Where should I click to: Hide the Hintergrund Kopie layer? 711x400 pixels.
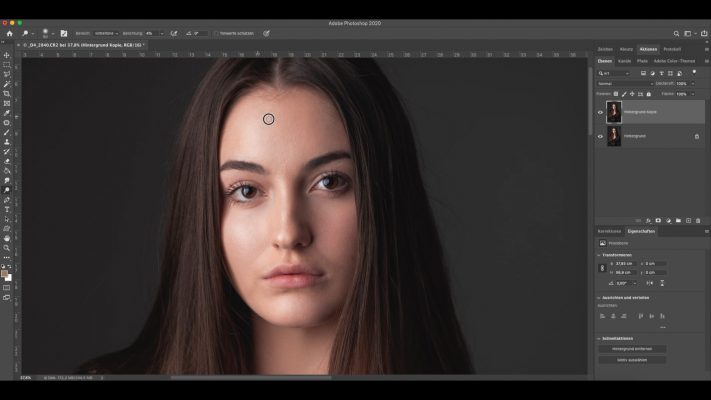[600, 112]
